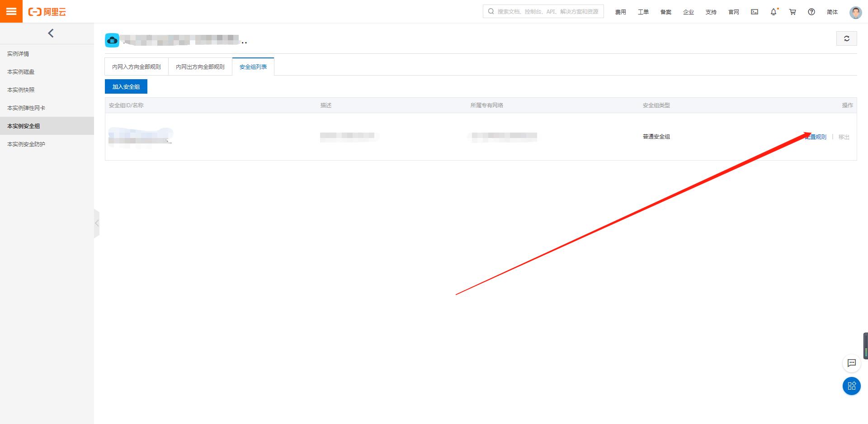Image resolution: width=868 pixels, height=424 pixels.
Task: Click the 普通安全组 cell text
Action: point(656,137)
